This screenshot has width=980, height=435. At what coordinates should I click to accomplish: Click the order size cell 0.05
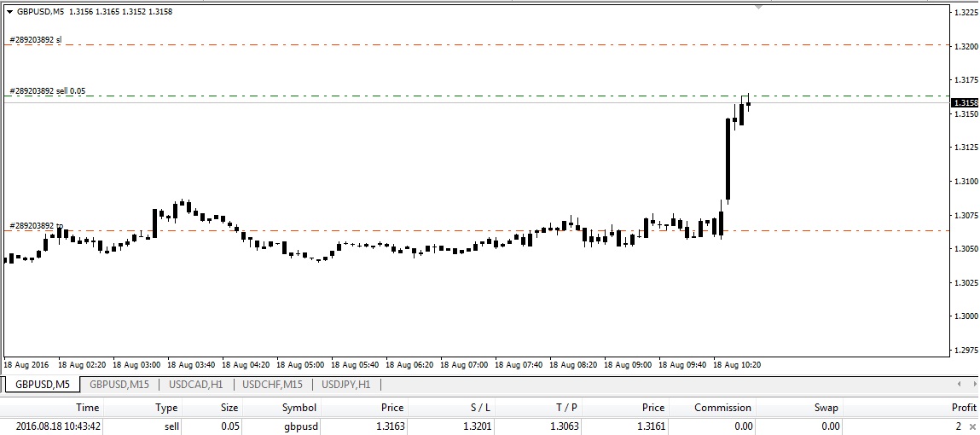(229, 426)
